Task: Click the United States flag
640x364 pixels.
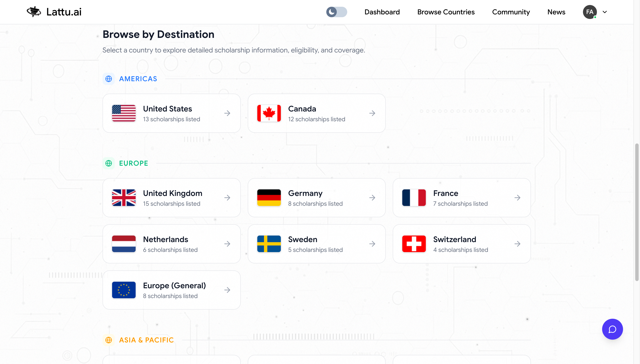Action: [x=124, y=113]
